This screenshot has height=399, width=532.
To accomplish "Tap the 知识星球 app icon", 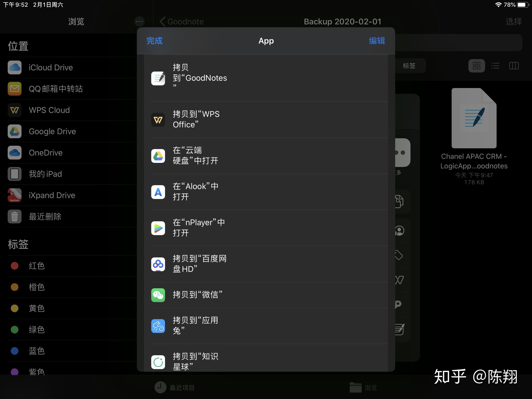I will click(158, 362).
